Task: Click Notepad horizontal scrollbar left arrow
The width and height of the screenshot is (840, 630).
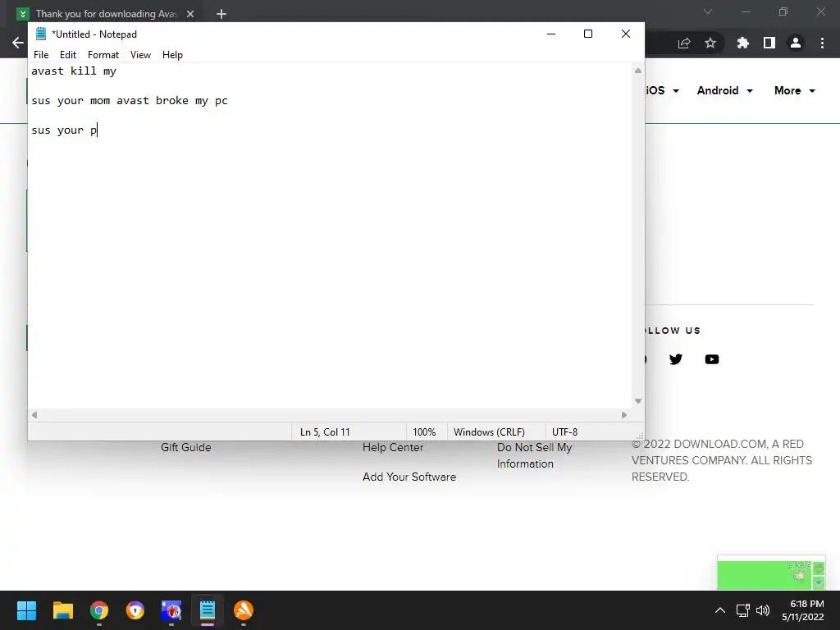Action: coord(34,415)
